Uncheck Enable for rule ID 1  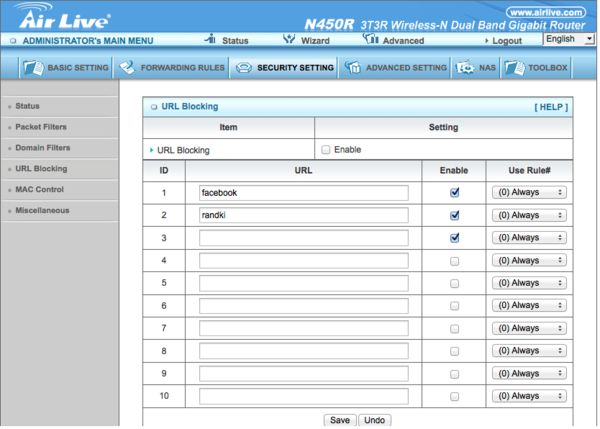(454, 192)
